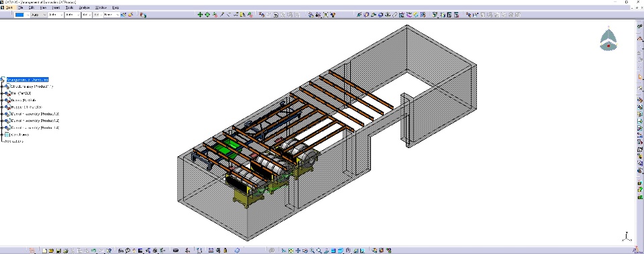
Task: Open the None dropdown in graphic properties
Action: (112, 15)
